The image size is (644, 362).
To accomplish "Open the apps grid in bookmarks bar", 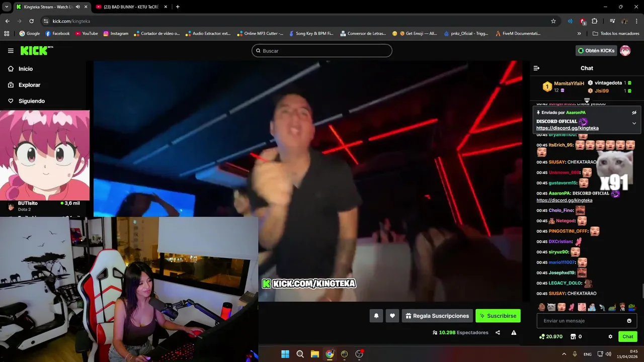I will click(7, 33).
